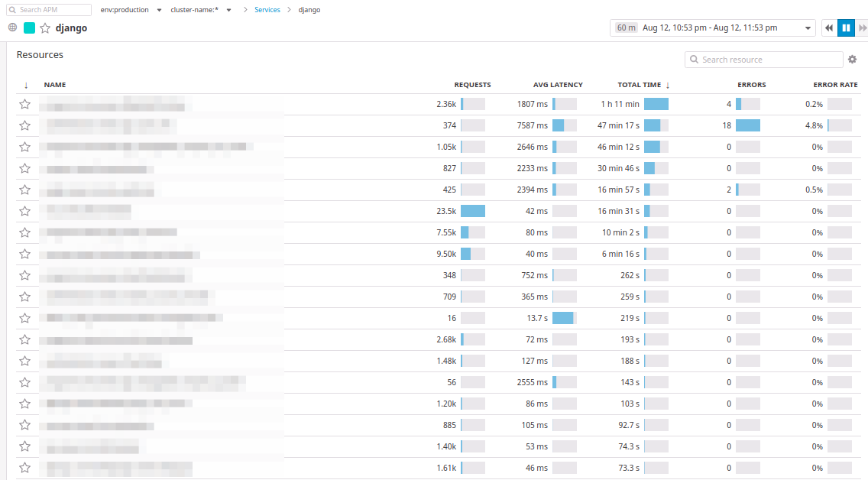Shift time range back with rewind icon
This screenshot has height=480, width=868.
click(829, 28)
